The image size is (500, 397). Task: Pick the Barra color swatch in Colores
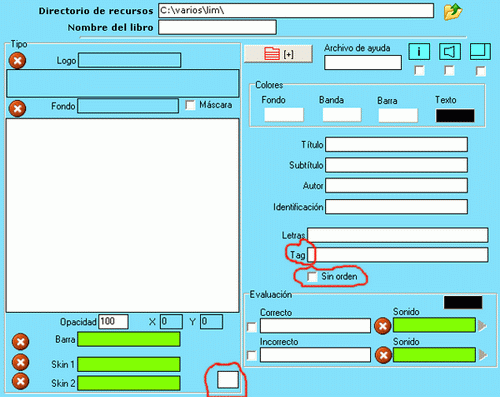click(x=398, y=115)
